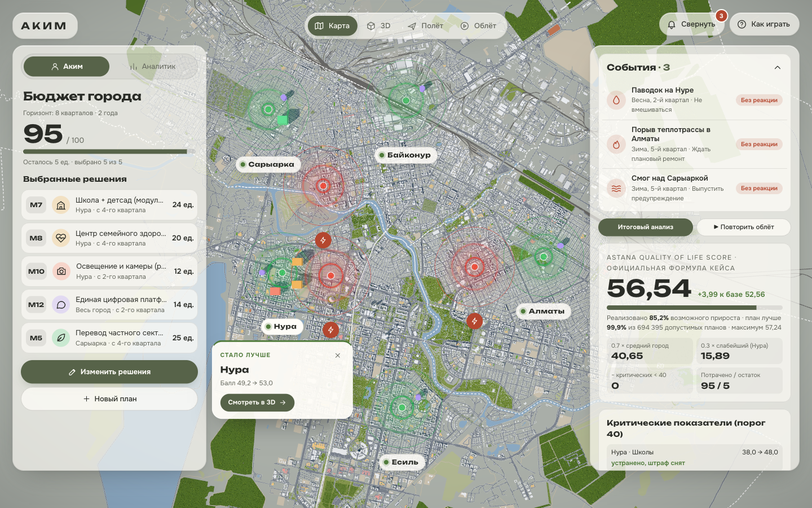Switch to Полёт view tab
The height and width of the screenshot is (508, 812).
426,26
